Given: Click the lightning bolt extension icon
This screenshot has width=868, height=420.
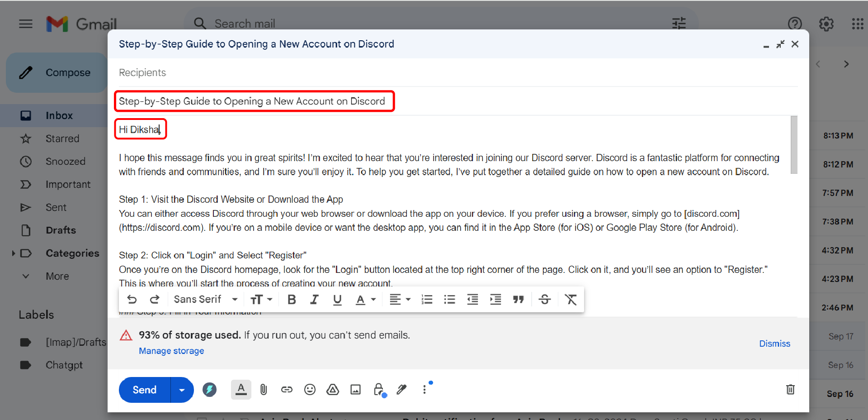Looking at the screenshot, I should tap(209, 390).
